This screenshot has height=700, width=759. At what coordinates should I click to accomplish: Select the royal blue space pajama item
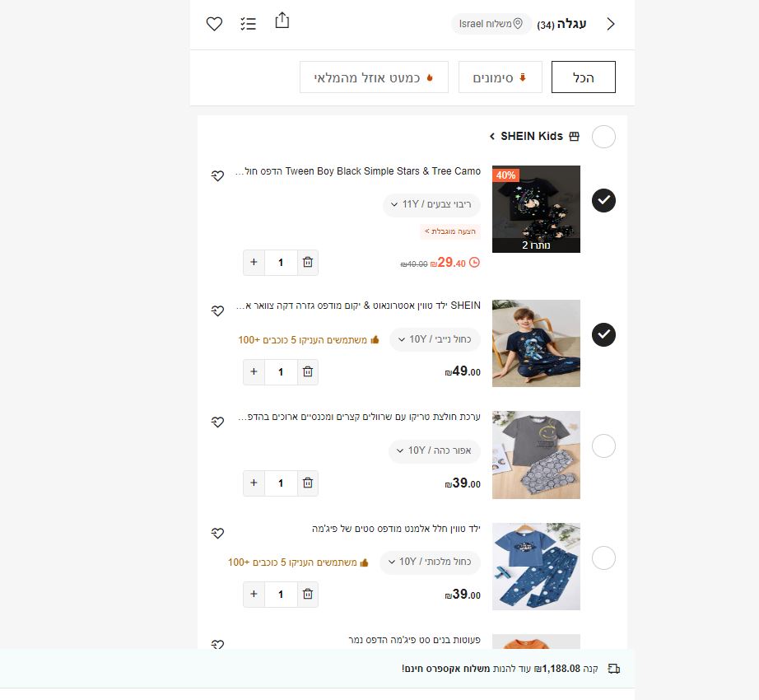click(603, 558)
